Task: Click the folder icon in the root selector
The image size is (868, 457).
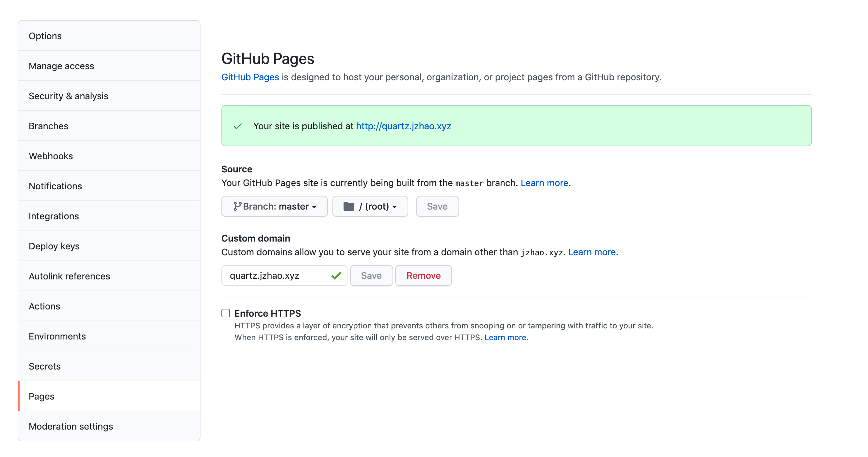Action: point(349,206)
